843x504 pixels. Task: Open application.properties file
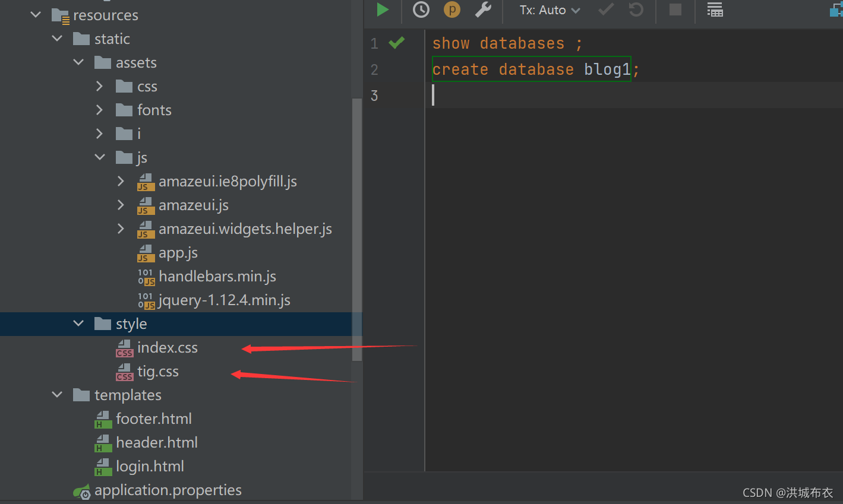(168, 490)
